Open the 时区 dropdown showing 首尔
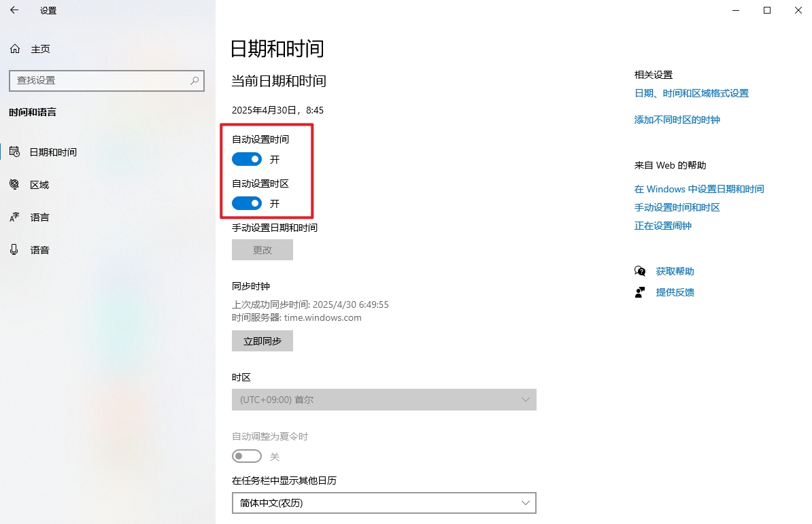Viewport: 812px width, 524px height. (x=384, y=400)
